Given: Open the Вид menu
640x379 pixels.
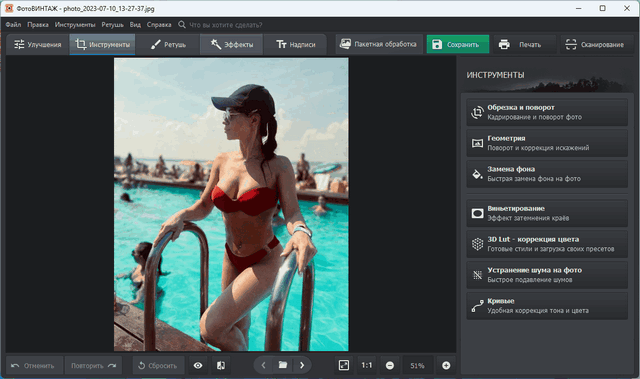Looking at the screenshot, I should tap(135, 25).
